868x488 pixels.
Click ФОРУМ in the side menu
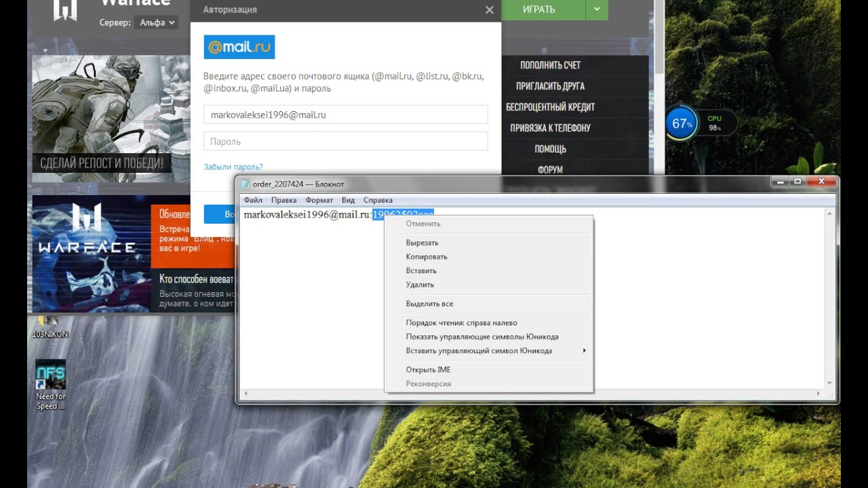coord(550,169)
